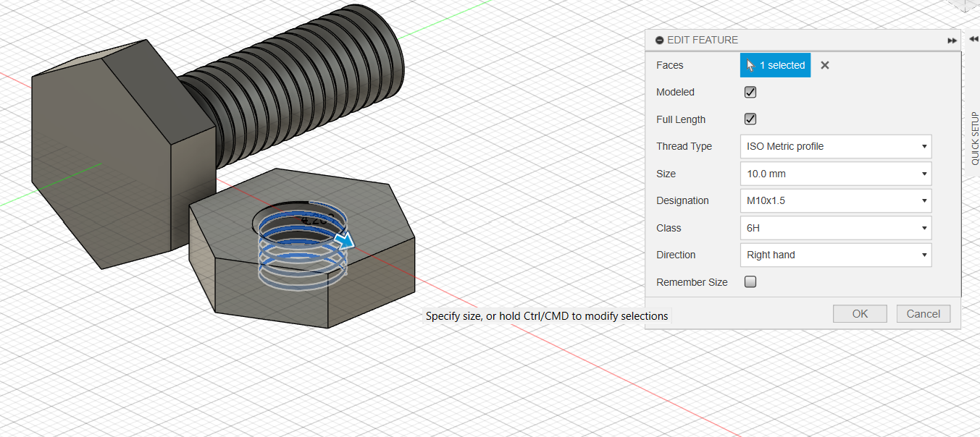Clear the Faces selection with X icon
Screen dimensions: 980x437
[x=824, y=65]
